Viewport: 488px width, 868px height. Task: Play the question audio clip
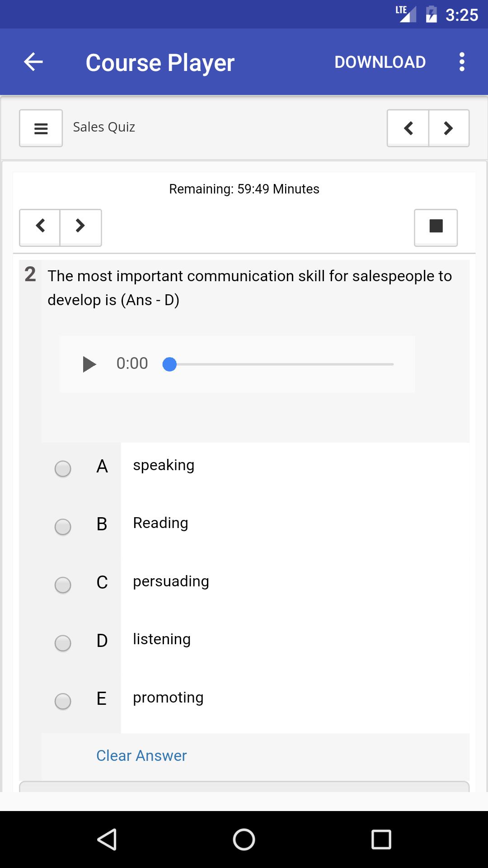click(89, 364)
